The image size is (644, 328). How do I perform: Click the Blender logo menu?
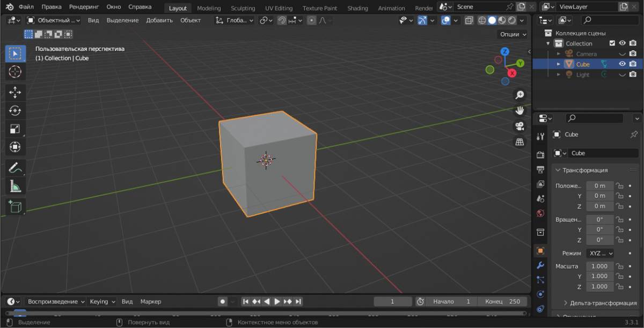[9, 8]
